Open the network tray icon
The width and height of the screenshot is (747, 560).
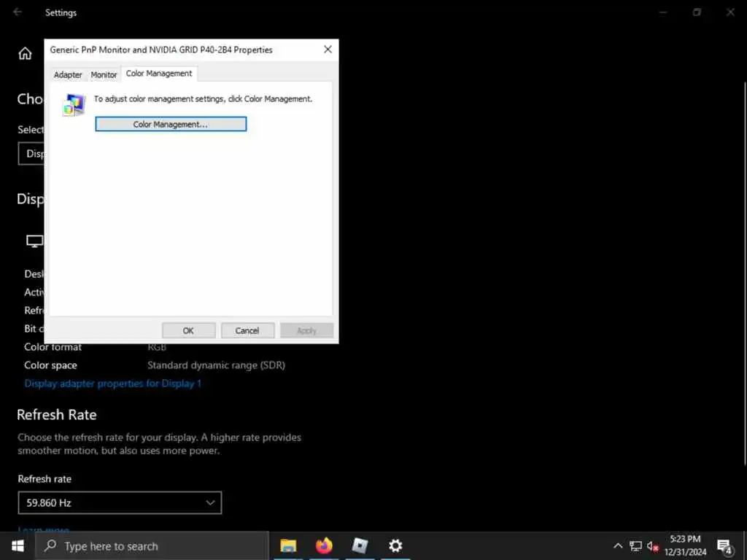click(635, 546)
